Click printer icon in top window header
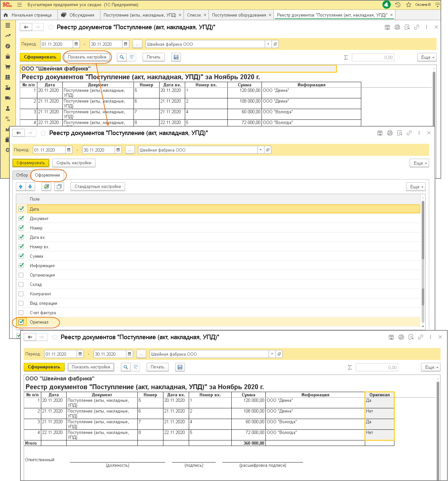The image size is (448, 481). [397, 27]
